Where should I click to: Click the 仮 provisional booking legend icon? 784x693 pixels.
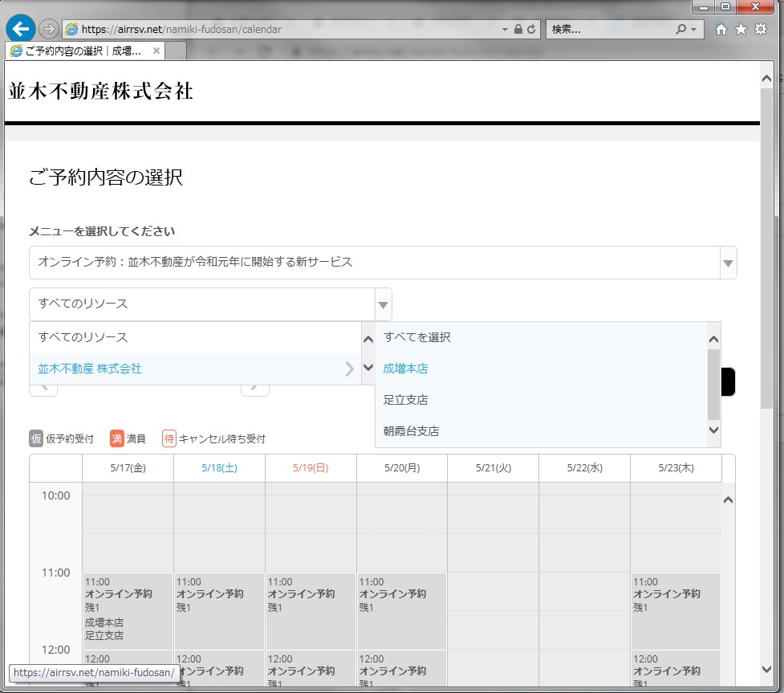pos(36,438)
